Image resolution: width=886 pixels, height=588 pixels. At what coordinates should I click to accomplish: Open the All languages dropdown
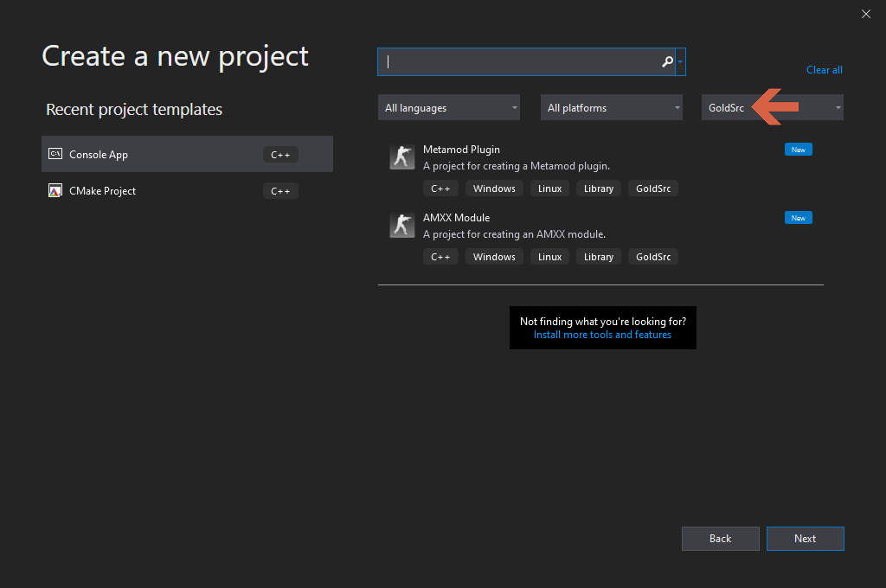click(x=449, y=107)
